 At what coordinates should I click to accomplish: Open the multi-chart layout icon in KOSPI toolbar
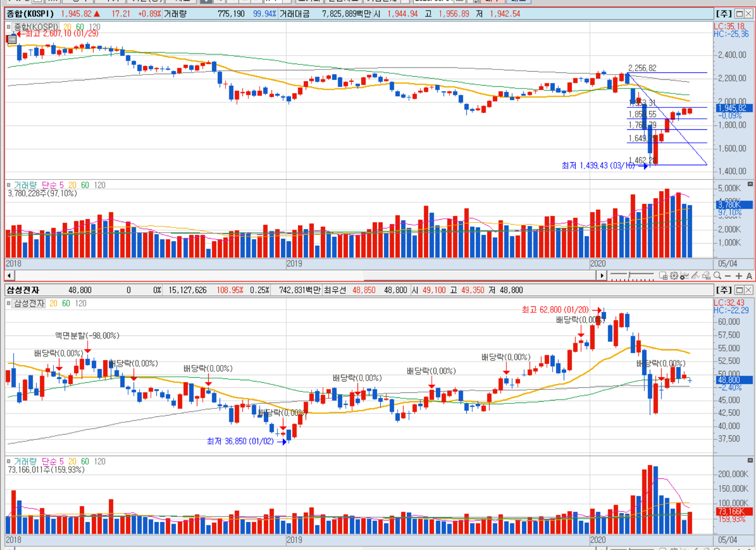(x=663, y=276)
